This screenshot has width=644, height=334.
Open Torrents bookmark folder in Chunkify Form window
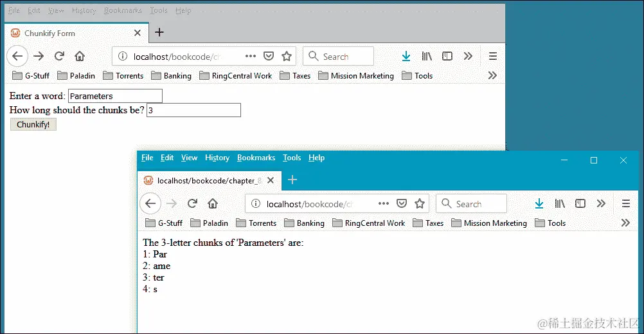point(123,76)
